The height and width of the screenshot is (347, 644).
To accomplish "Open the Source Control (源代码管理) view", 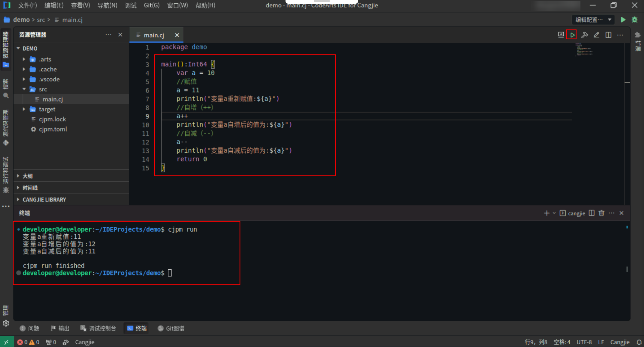I will pos(6,128).
